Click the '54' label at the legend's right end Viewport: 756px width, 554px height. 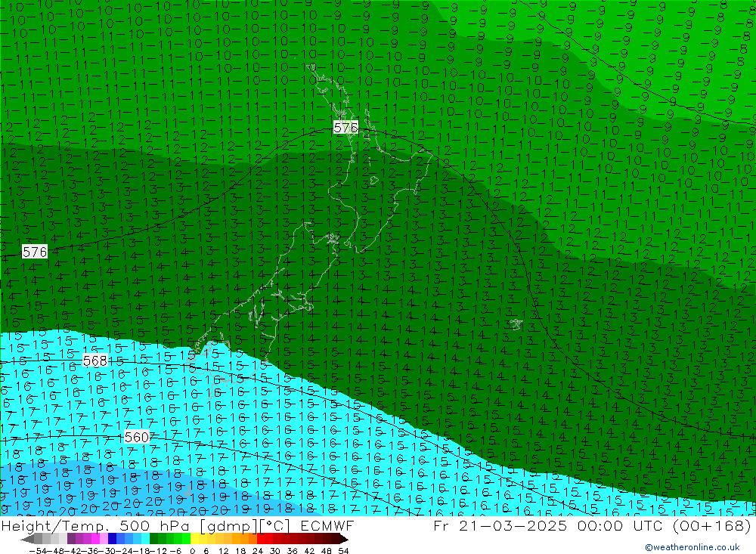(343, 550)
